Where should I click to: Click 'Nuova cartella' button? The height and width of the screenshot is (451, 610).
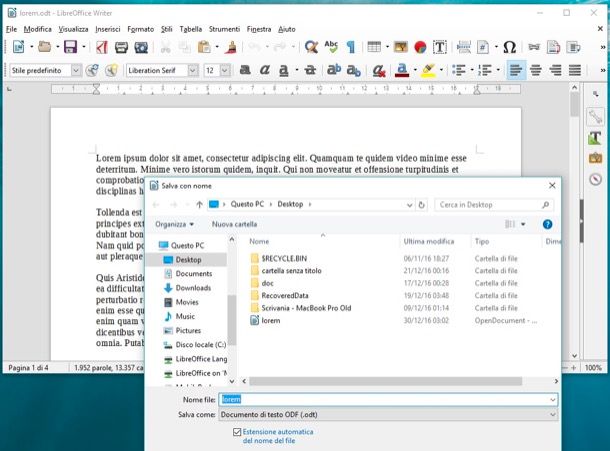click(x=234, y=224)
